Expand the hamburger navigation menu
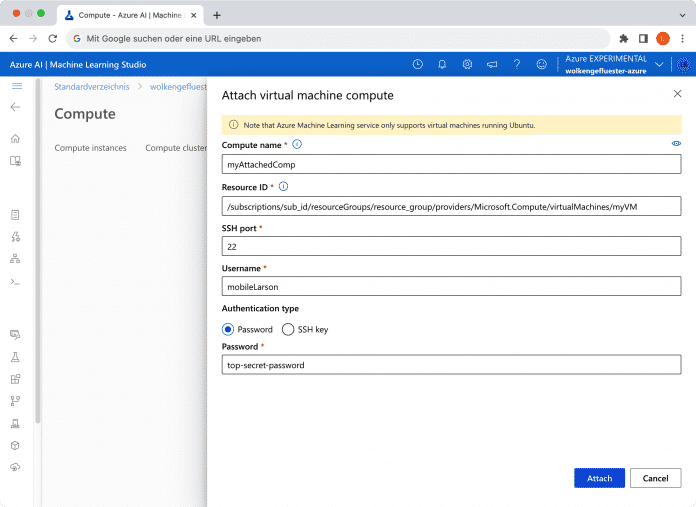This screenshot has width=696, height=507. click(x=15, y=86)
